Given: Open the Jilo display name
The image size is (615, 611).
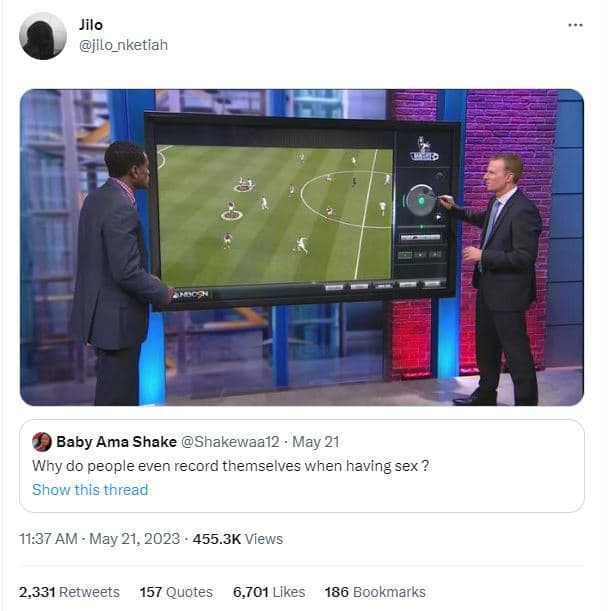Looking at the screenshot, I should 91,25.
